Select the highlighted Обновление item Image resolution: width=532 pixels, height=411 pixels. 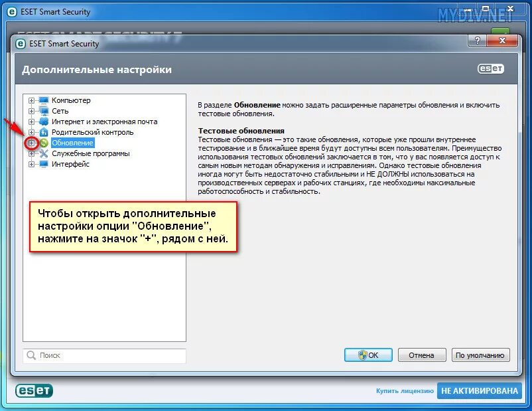pos(72,143)
